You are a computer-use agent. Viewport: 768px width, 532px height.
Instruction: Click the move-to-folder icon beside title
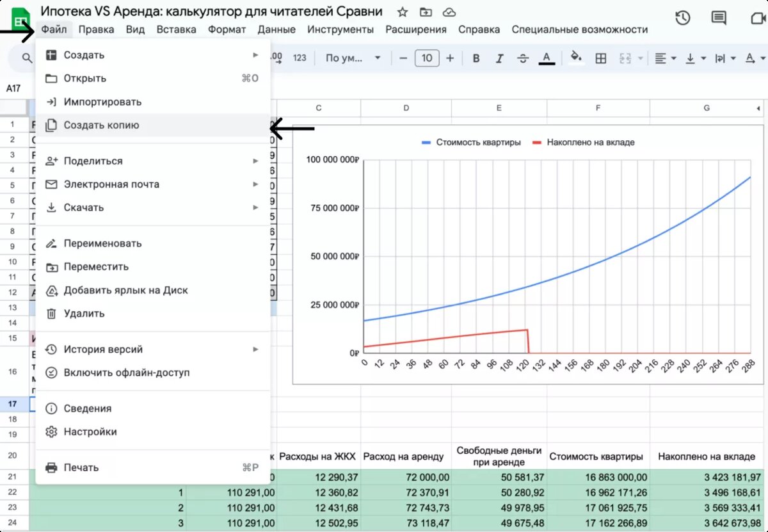coord(425,12)
